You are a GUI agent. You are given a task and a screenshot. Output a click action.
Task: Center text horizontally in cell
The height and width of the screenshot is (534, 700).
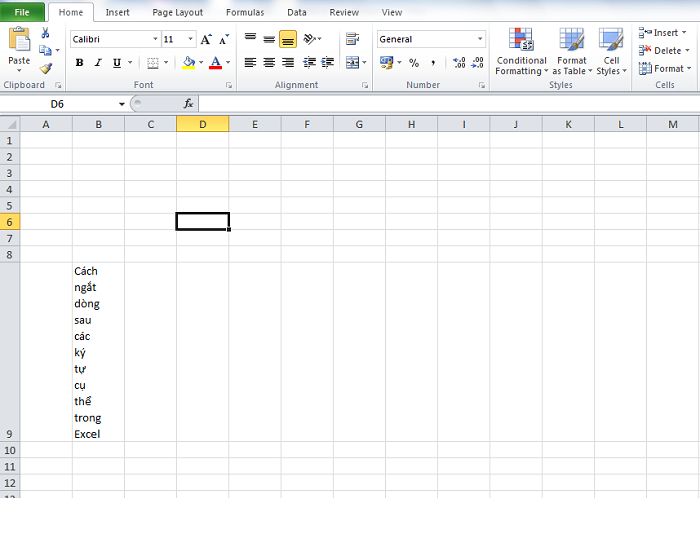pyautogui.click(x=269, y=63)
